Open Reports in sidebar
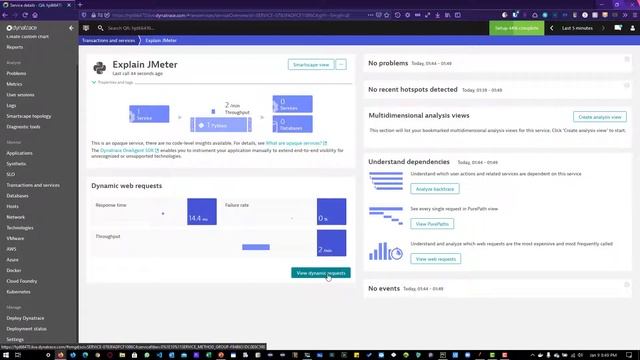Screen dimensions: 640x360 click(x=15, y=47)
